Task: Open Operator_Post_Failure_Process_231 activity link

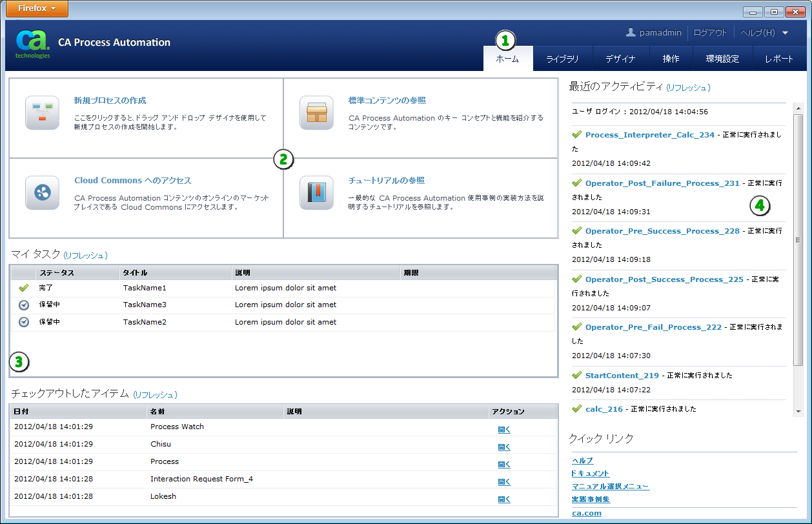Action: click(662, 183)
